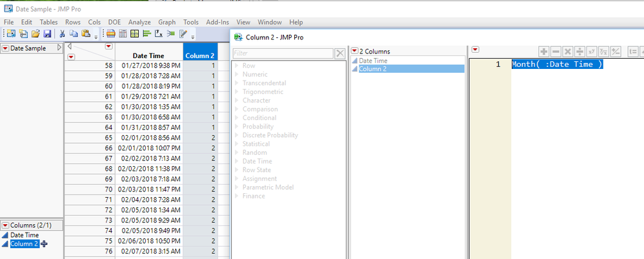Click the Paste clipboard icon
The width and height of the screenshot is (644, 259).
pos(86,34)
